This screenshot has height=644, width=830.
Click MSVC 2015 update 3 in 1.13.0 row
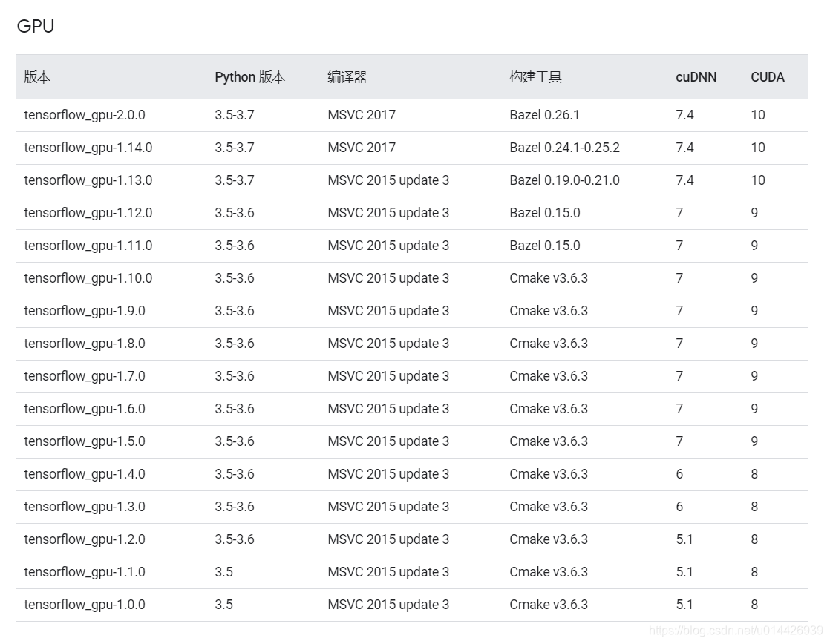pos(388,180)
